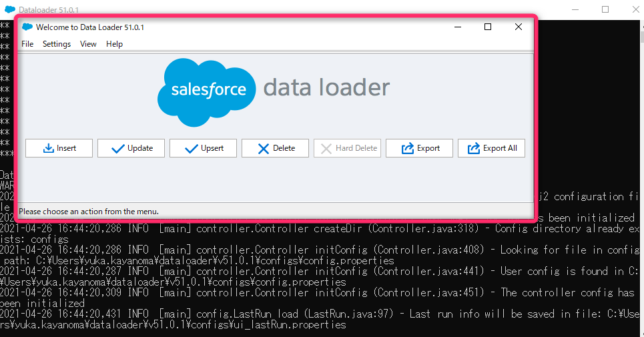The height and width of the screenshot is (337, 644).
Task: Click the Salesforce data loader logo
Action: point(274,92)
